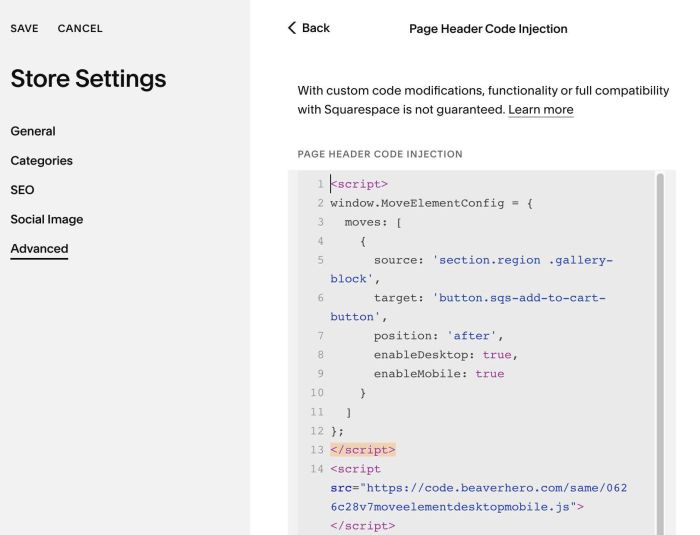700x535 pixels.
Task: Cancel the store settings changes
Action: 80,29
